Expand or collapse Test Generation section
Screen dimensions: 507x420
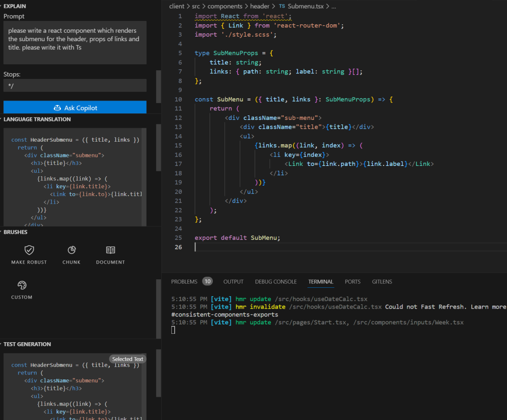[27, 344]
